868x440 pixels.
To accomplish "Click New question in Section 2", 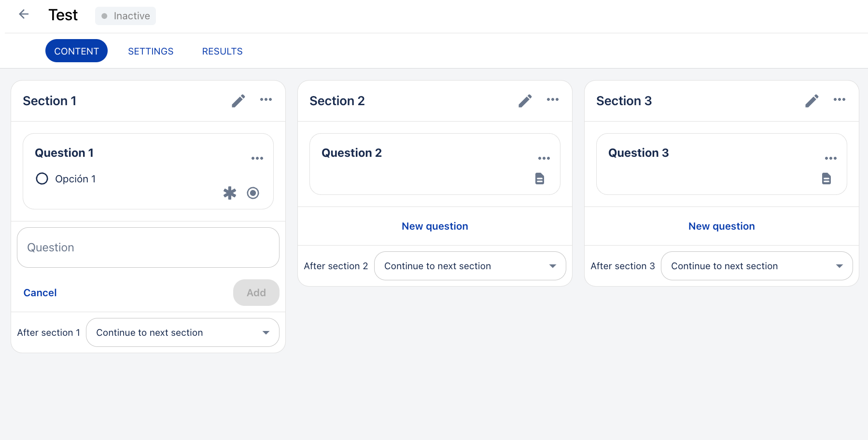I will 434,226.
